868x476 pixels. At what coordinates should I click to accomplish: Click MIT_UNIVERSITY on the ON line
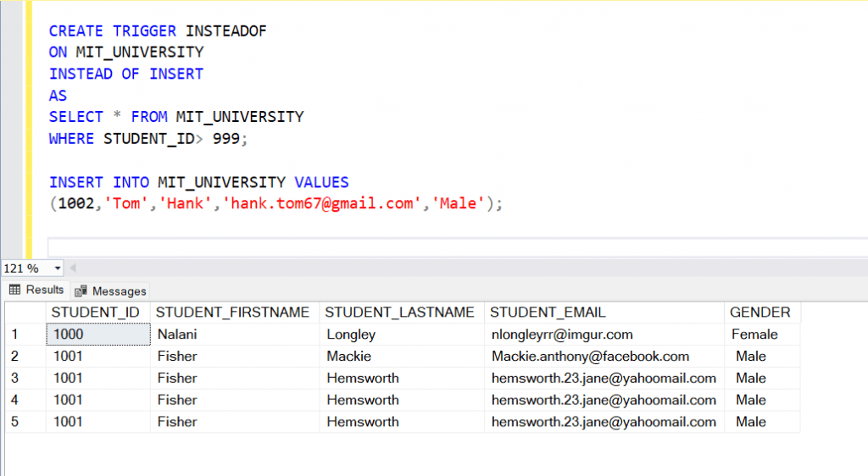(x=140, y=53)
